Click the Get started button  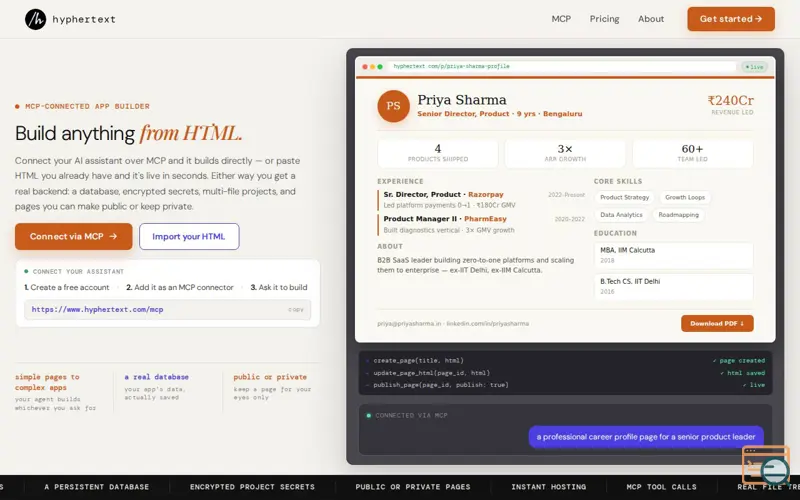click(x=731, y=19)
